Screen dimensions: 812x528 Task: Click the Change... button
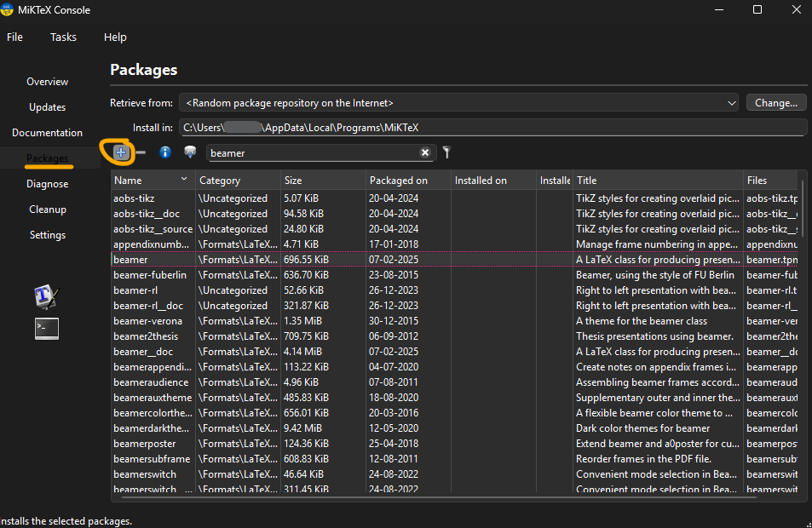click(x=775, y=102)
